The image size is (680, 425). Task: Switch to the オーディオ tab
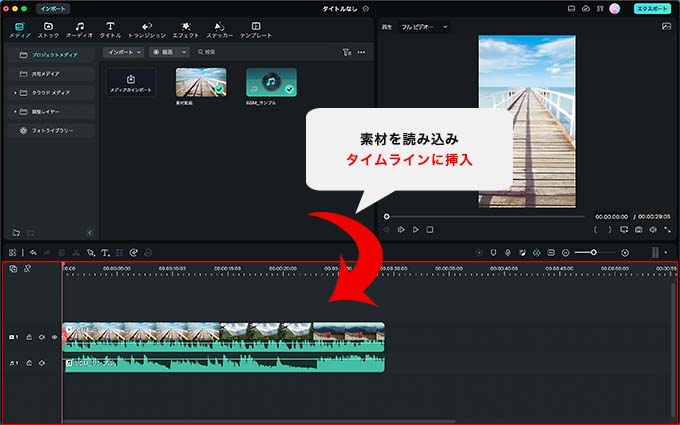(x=79, y=30)
